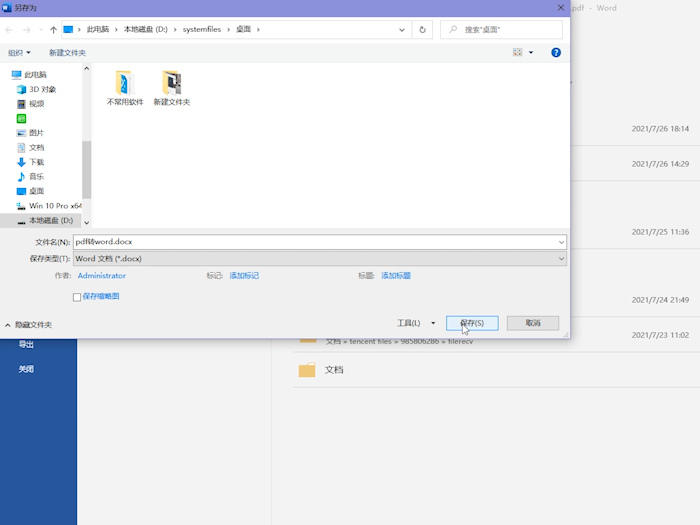Change the file view layout icon

(x=518, y=52)
